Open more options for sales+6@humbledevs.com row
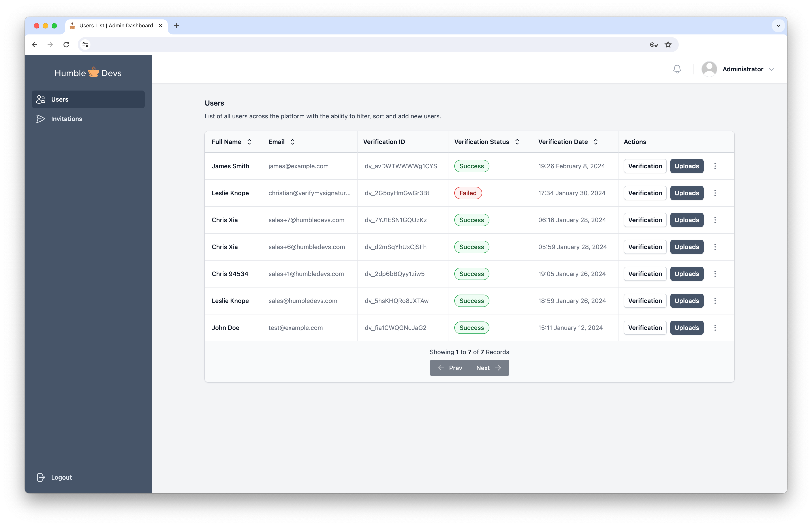 [715, 247]
